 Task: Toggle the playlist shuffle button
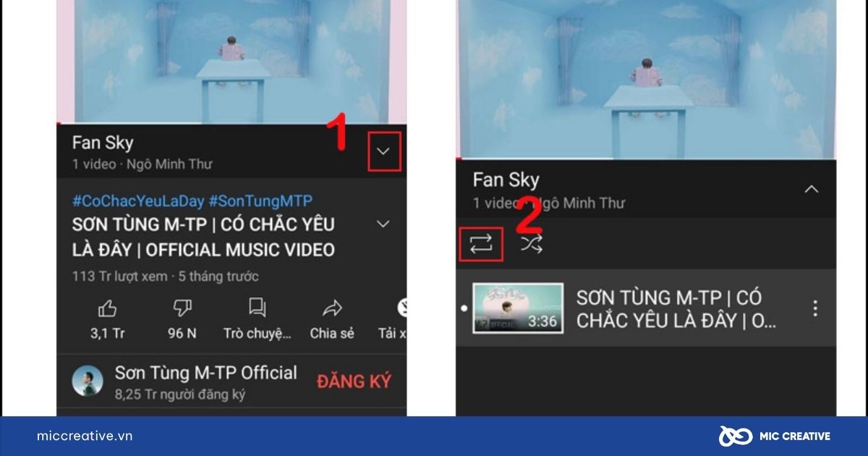point(531,245)
